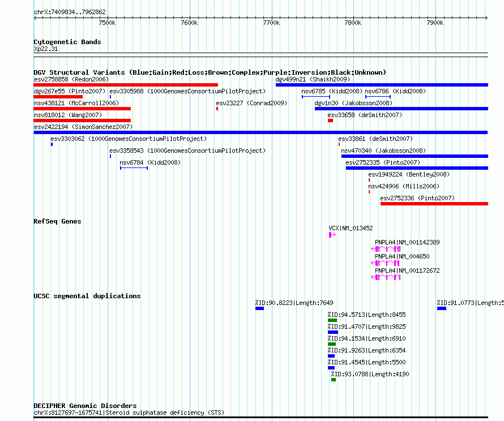Select esv2752335 (Pinto2007) blue bar
This screenshot has width=504, height=421.
tap(417, 168)
